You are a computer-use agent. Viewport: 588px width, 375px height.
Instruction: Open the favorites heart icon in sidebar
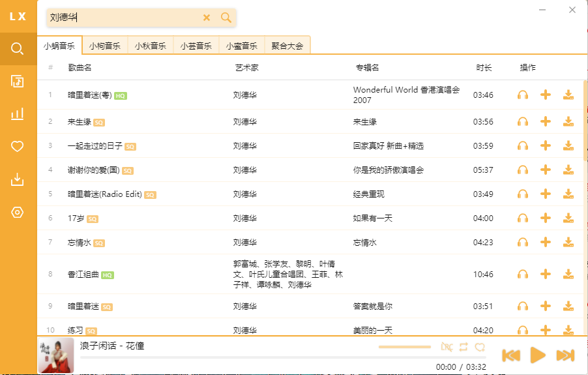[18, 147]
